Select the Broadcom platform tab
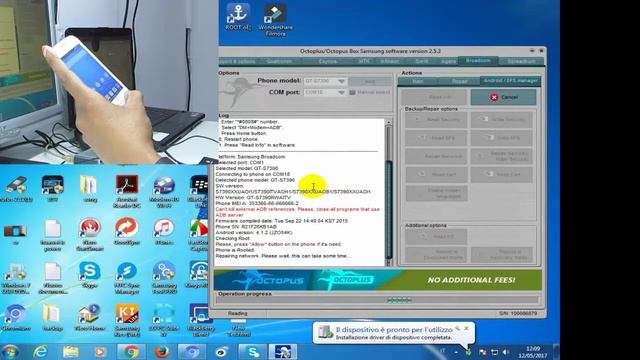Image resolution: width=640 pixels, height=360 pixels. (x=478, y=60)
